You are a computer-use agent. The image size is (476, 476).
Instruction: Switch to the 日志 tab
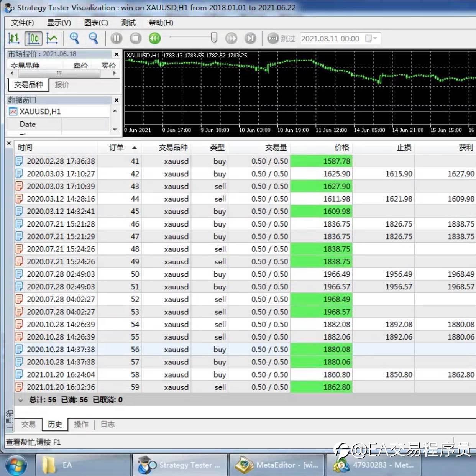click(x=108, y=424)
